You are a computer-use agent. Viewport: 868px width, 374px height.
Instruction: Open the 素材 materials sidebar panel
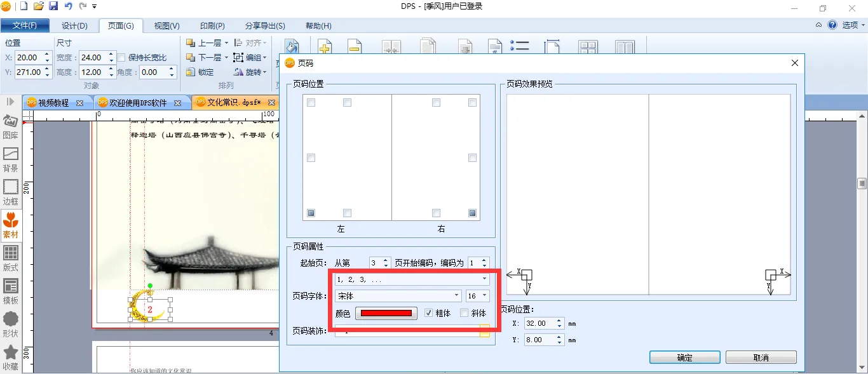click(10, 225)
